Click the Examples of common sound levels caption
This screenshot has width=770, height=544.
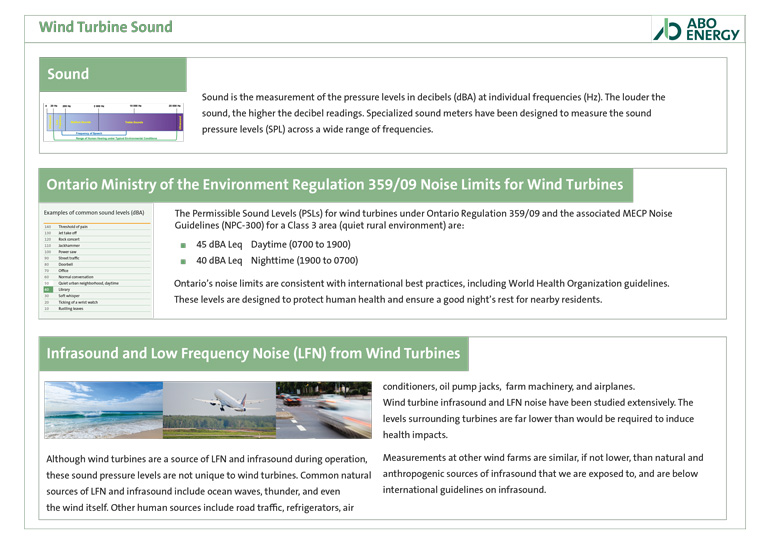coord(94,213)
